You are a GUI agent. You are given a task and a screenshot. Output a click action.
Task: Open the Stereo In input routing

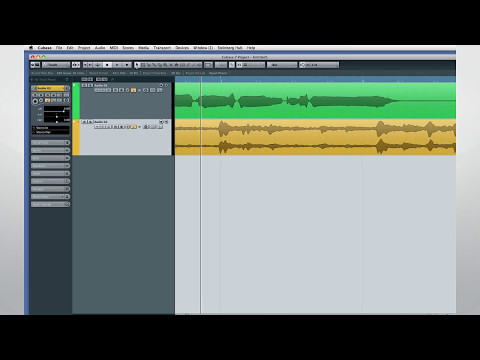pyautogui.click(x=51, y=128)
